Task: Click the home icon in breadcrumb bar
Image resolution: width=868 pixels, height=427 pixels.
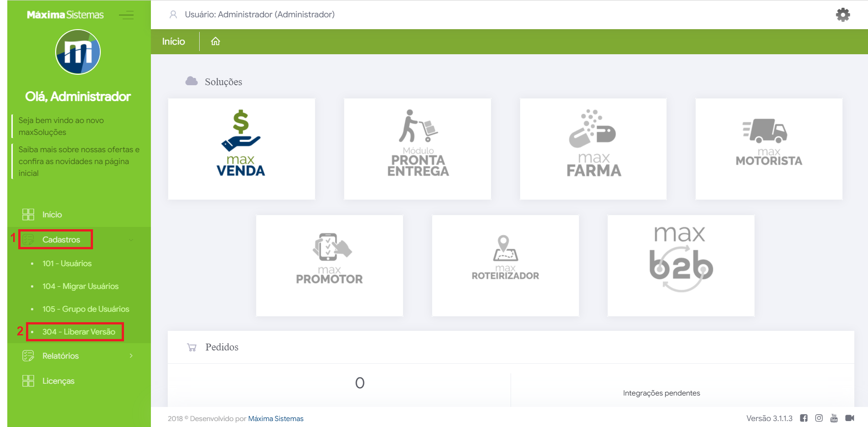Action: point(216,41)
